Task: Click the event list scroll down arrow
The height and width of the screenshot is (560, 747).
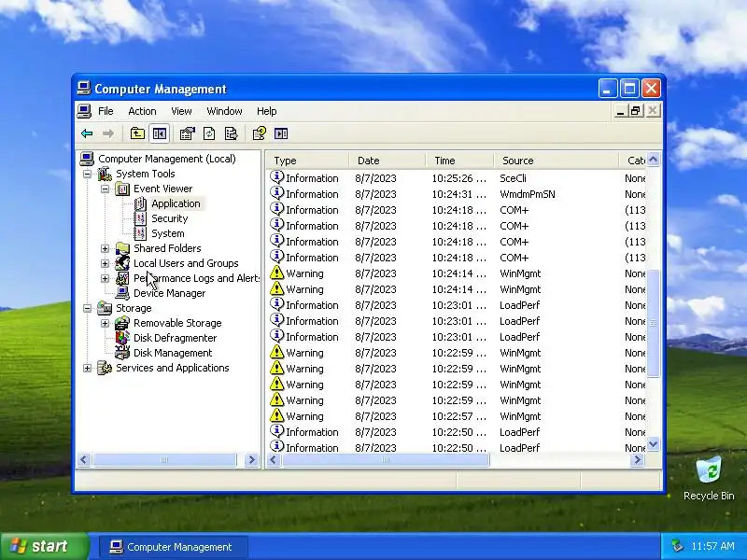Action: click(653, 444)
